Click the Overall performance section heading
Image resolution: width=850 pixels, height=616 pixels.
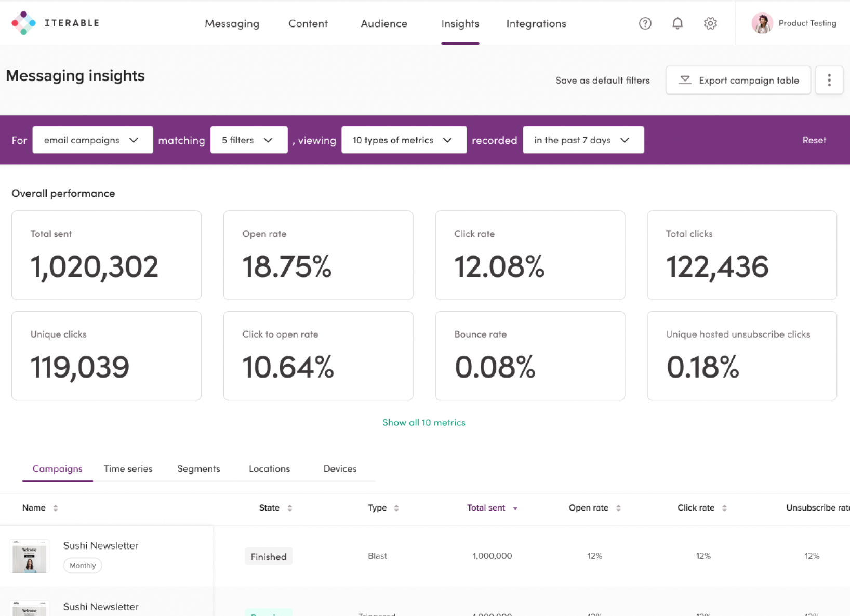coord(63,193)
